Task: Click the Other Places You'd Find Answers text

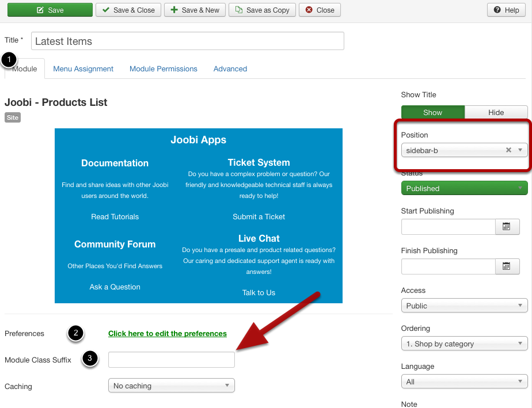Action: coord(115,266)
